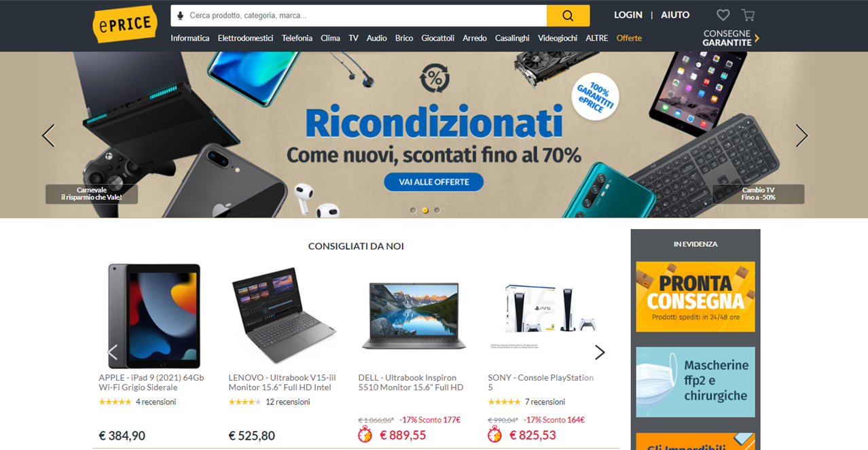Click the microphone voice search icon
The height and width of the screenshot is (450, 868).
(x=180, y=16)
